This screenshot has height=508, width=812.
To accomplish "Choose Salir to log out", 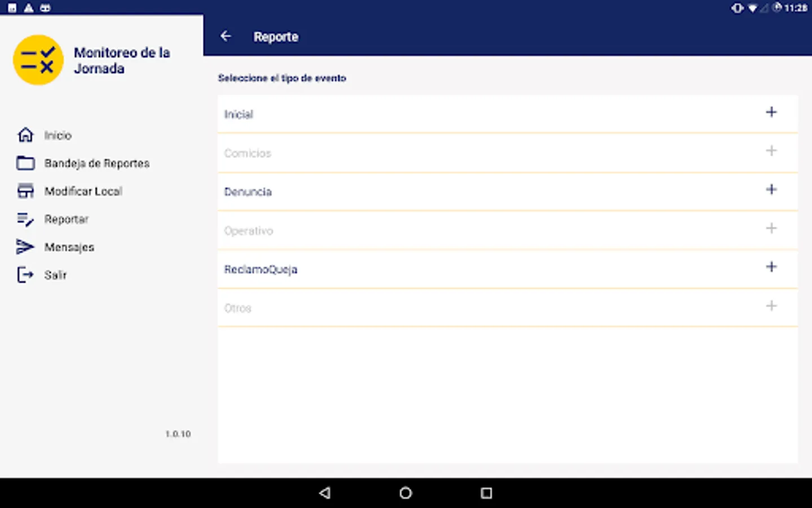I will click(x=55, y=275).
